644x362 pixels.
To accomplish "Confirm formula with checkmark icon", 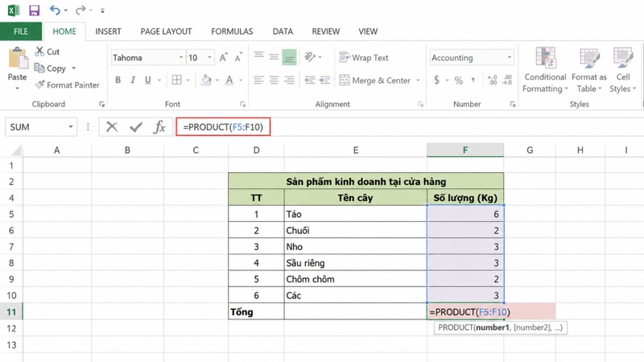I will [135, 127].
